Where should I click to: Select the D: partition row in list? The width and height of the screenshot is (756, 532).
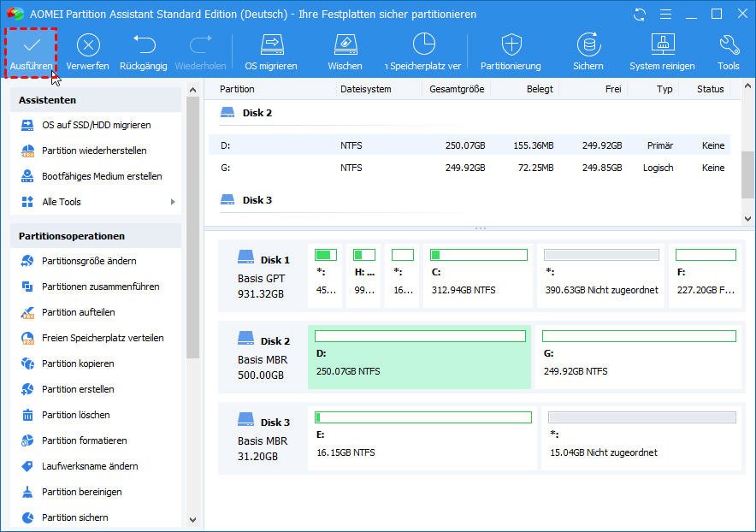[x=470, y=145]
